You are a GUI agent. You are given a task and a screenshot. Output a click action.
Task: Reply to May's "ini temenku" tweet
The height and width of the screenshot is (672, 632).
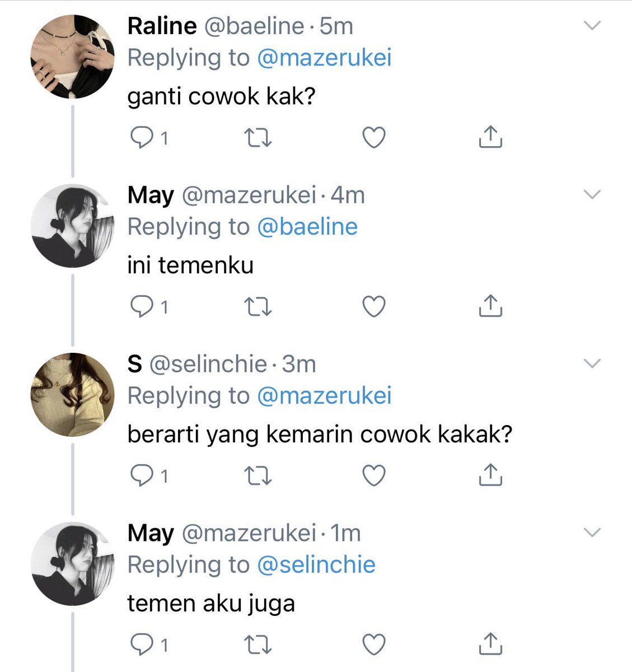pyautogui.click(x=141, y=307)
